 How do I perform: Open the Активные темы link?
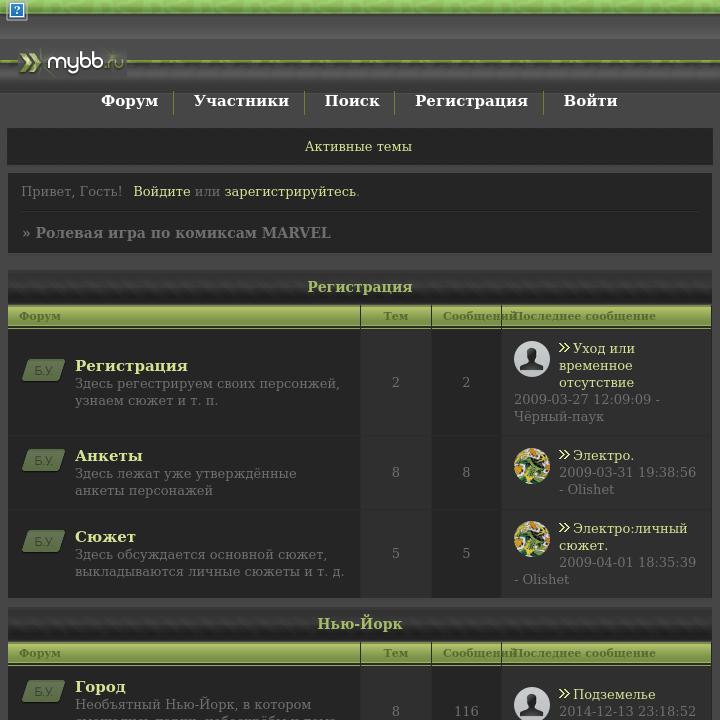358,146
